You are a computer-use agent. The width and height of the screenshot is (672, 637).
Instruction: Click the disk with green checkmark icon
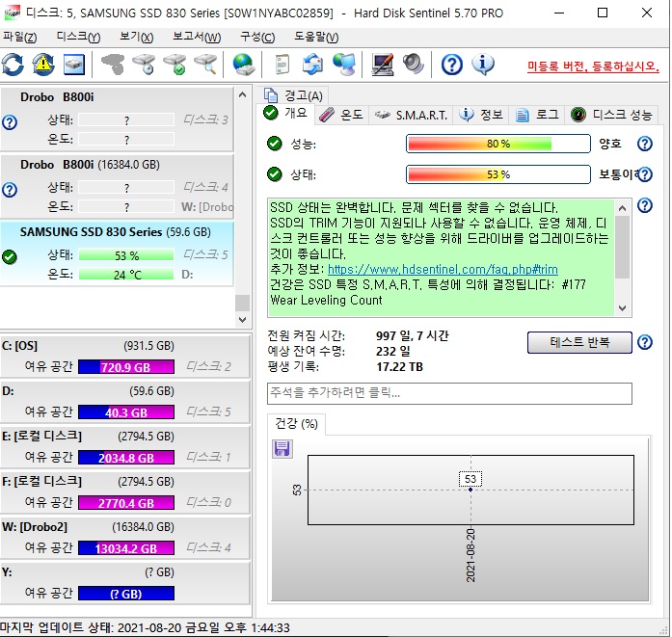pyautogui.click(x=175, y=65)
